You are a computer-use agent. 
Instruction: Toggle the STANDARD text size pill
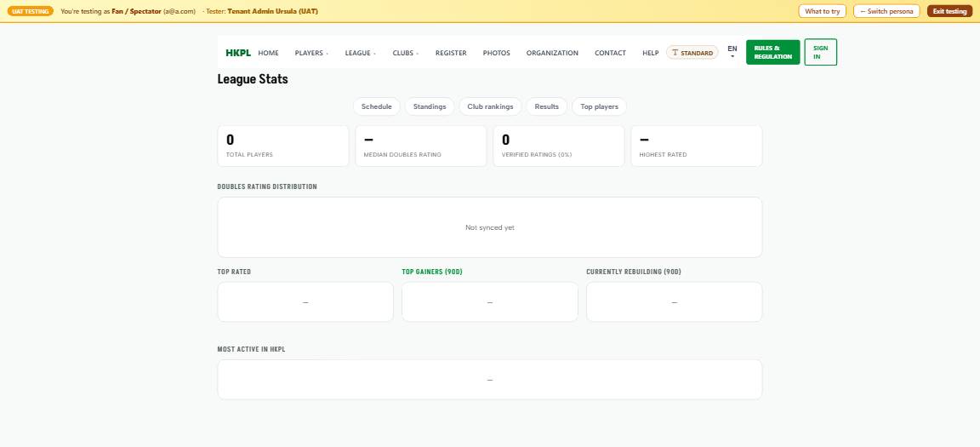pyautogui.click(x=692, y=53)
